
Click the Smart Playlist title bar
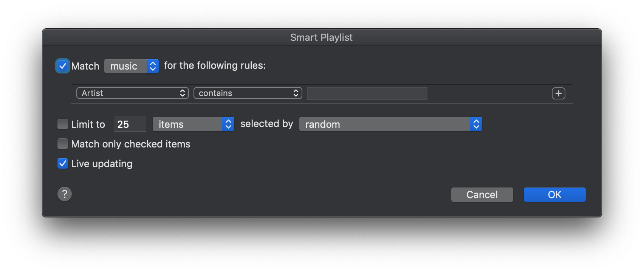tap(321, 37)
